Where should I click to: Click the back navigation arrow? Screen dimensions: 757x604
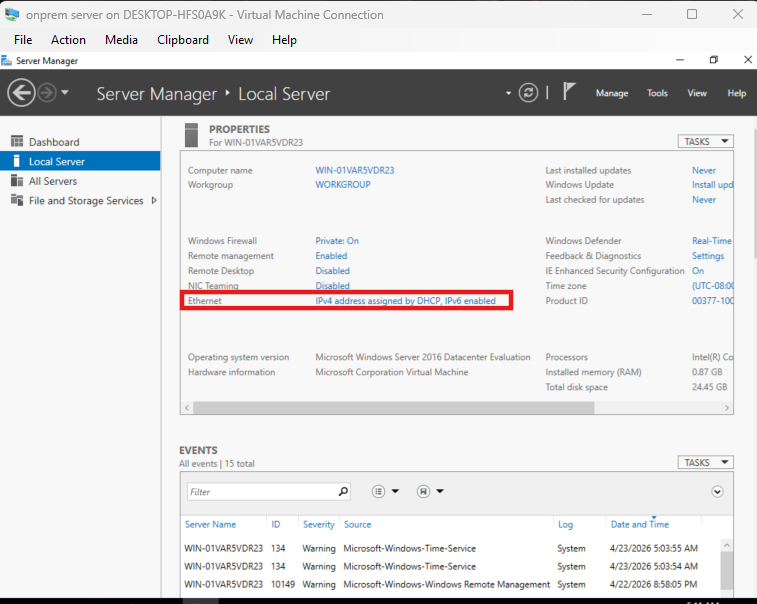[21, 93]
